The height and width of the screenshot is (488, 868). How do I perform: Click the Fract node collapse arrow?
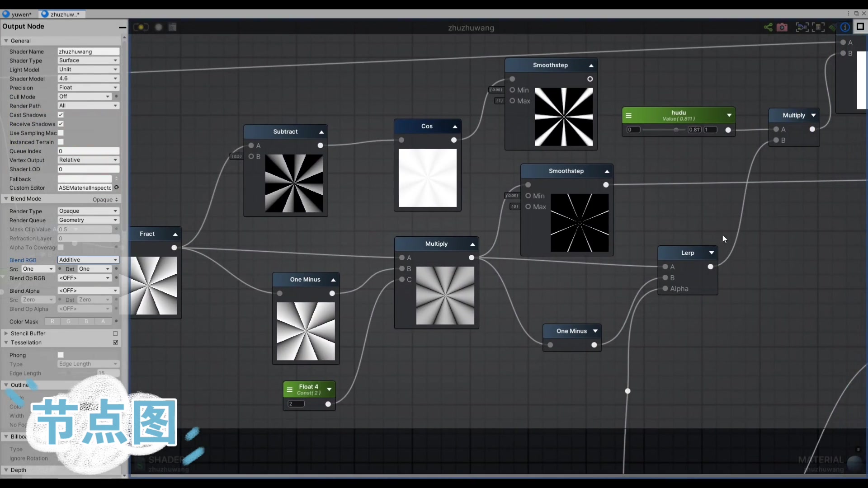[175, 234]
